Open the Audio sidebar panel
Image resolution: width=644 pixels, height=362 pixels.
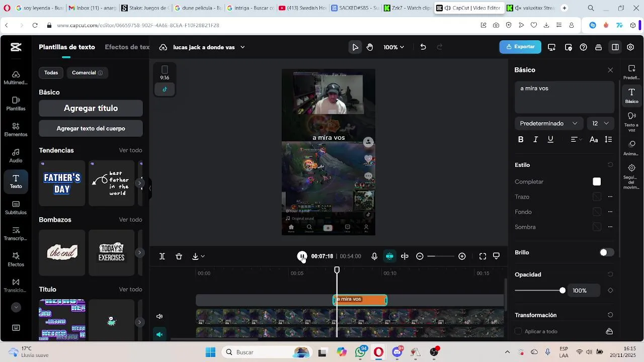click(16, 156)
